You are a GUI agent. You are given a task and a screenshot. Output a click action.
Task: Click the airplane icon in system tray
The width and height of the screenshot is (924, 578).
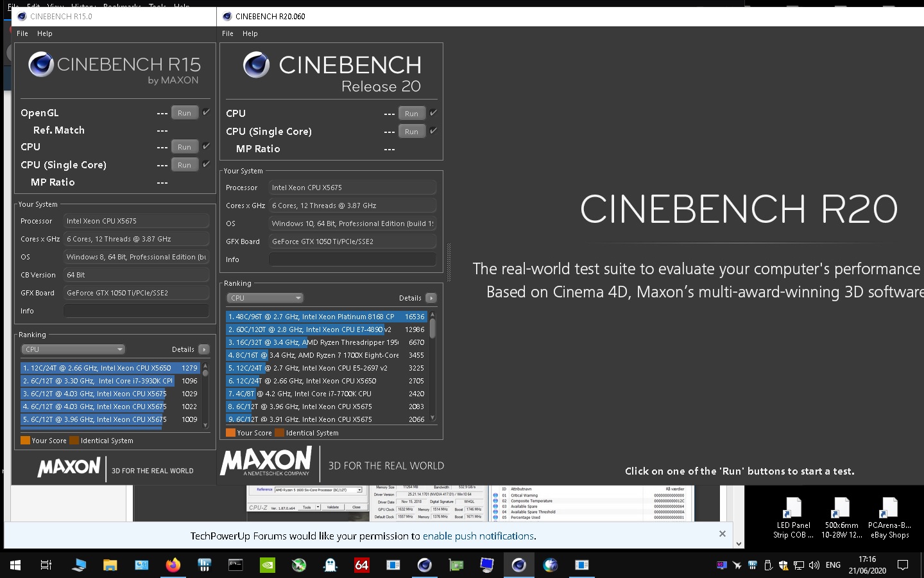737,565
